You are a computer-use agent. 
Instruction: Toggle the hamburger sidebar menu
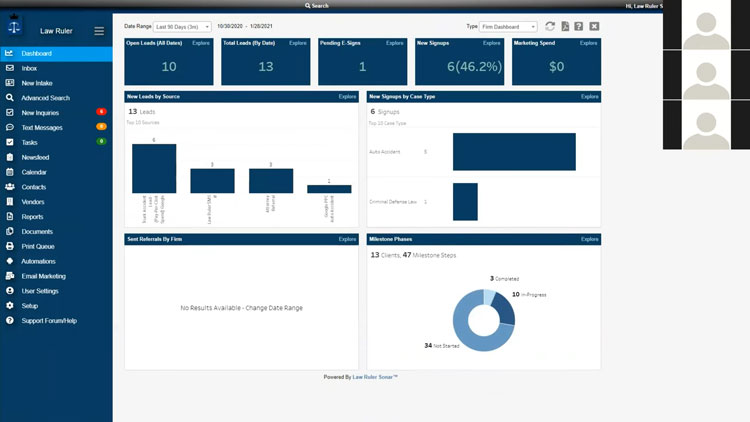point(99,31)
